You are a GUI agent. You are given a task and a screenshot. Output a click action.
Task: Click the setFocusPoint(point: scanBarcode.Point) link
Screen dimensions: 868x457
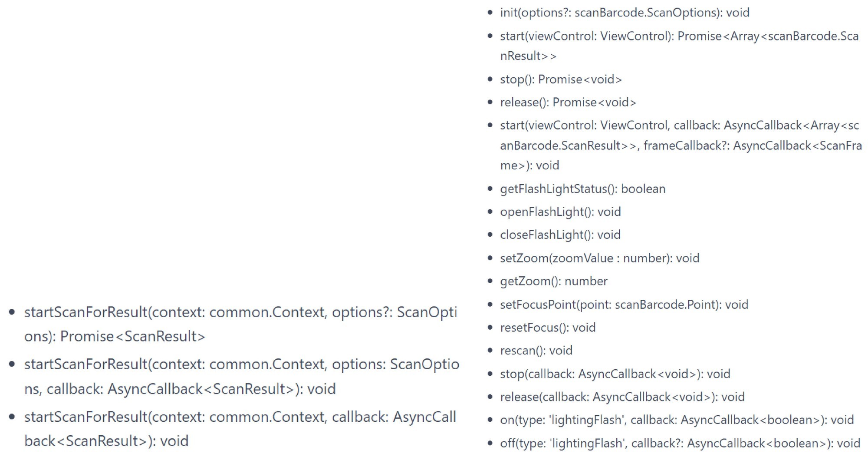[624, 305]
